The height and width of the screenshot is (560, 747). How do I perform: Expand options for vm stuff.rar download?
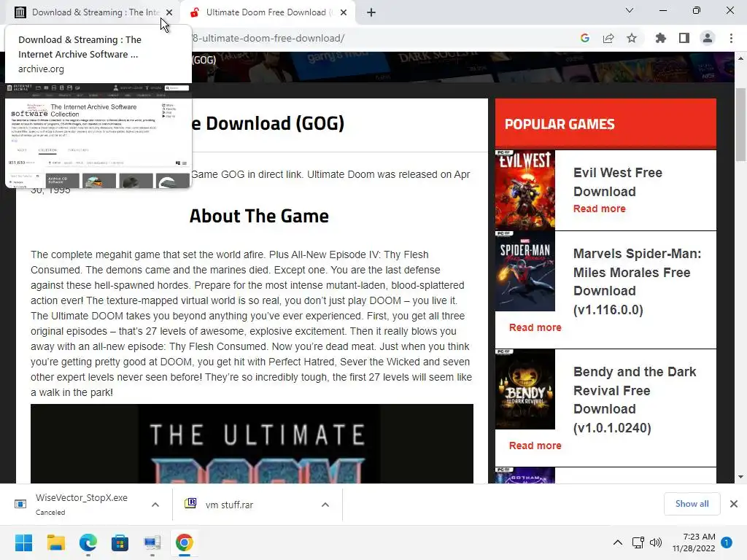click(x=325, y=505)
